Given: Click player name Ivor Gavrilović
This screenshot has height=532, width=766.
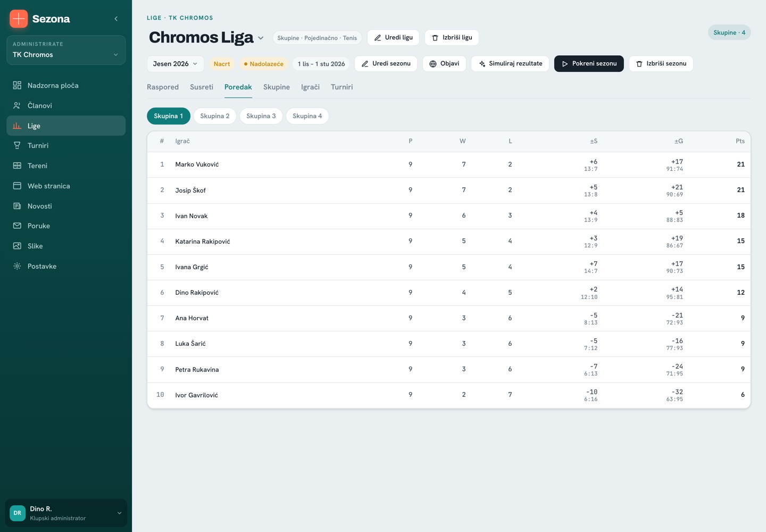Looking at the screenshot, I should pos(197,395).
